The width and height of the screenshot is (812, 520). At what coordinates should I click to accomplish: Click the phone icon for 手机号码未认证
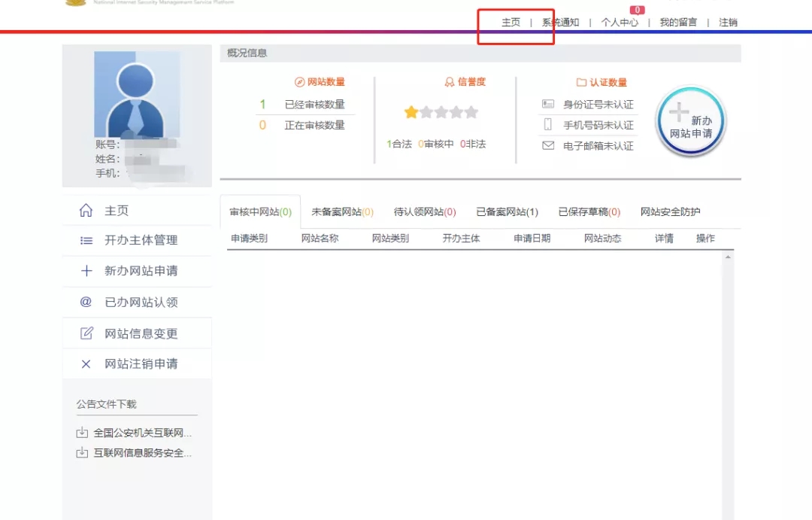548,125
